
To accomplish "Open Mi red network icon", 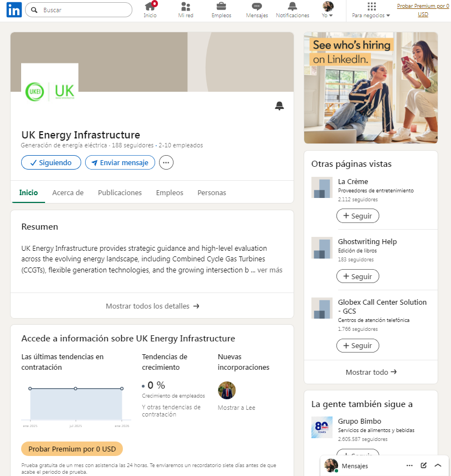I will click(x=185, y=10).
